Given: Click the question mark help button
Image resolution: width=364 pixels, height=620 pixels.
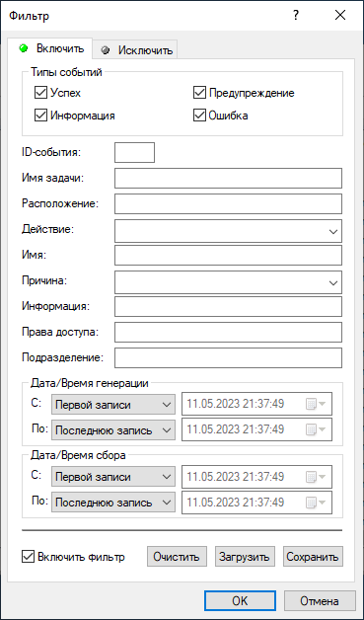Looking at the screenshot, I should [295, 16].
